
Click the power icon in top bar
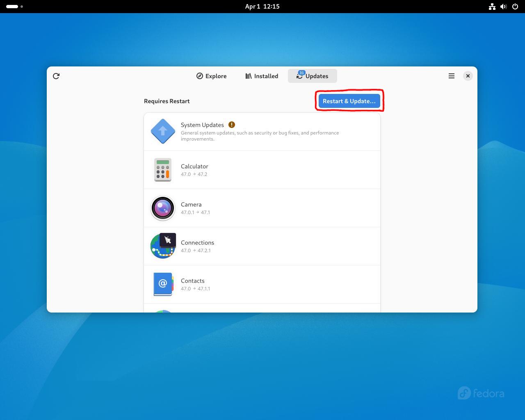point(515,7)
